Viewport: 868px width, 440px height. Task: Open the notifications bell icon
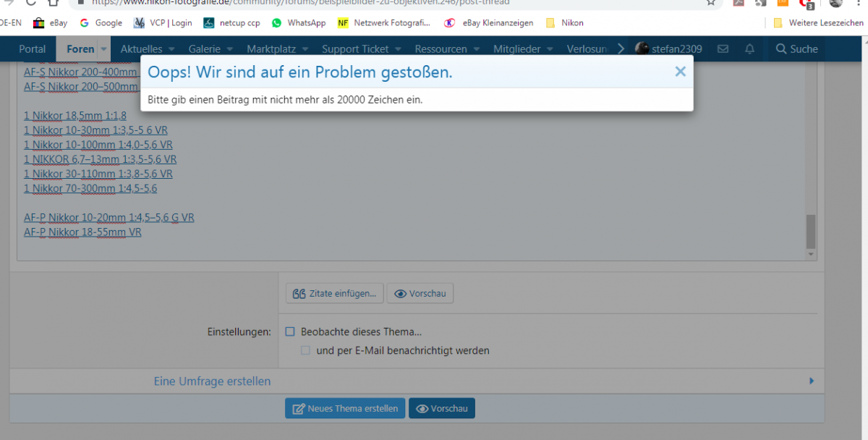tap(750, 49)
